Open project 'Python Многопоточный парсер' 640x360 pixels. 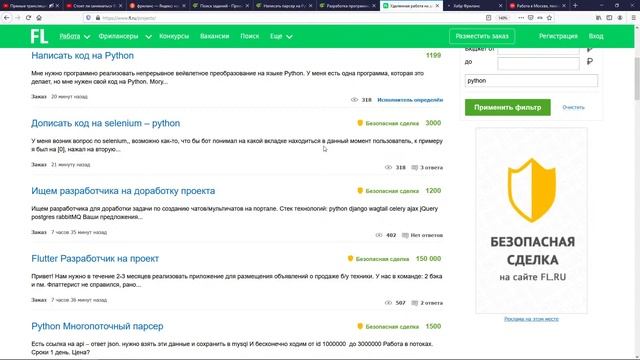point(97,327)
